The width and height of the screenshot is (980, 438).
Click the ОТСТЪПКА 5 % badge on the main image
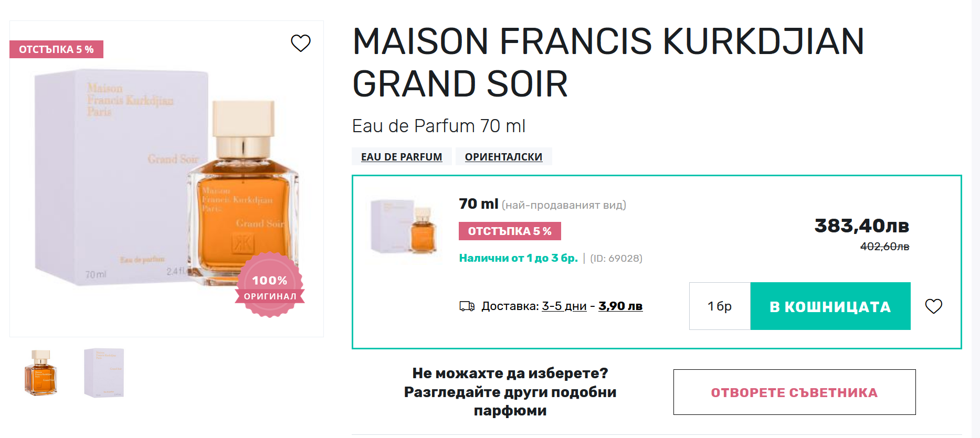tap(56, 49)
